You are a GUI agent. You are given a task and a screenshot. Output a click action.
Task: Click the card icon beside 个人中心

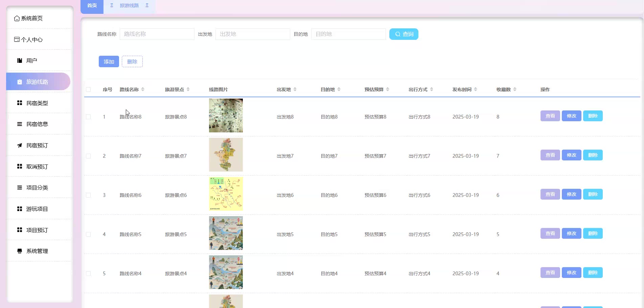(17, 40)
